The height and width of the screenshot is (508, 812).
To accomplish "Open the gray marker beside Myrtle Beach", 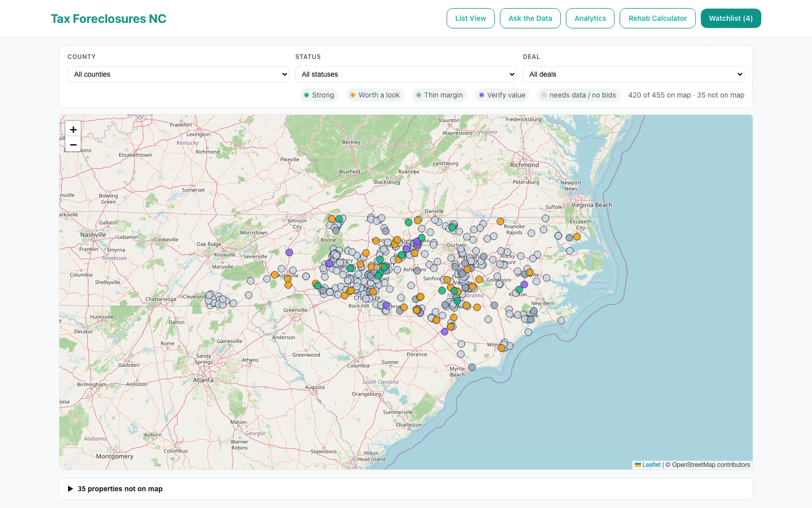I will click(x=472, y=367).
